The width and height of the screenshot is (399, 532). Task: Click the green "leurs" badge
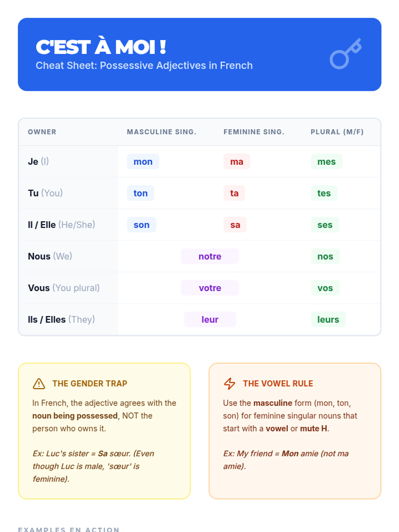[328, 320]
